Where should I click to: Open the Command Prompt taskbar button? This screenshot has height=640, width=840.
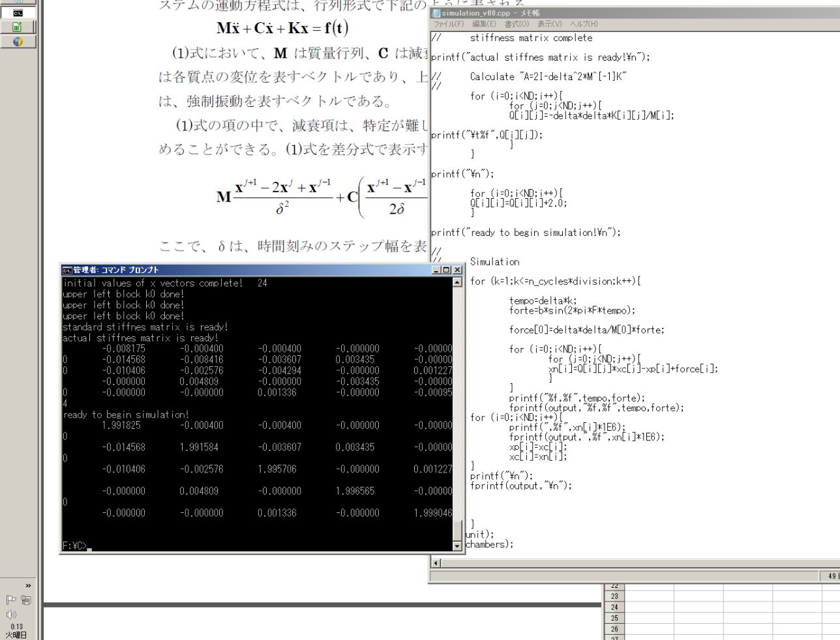[18, 12]
